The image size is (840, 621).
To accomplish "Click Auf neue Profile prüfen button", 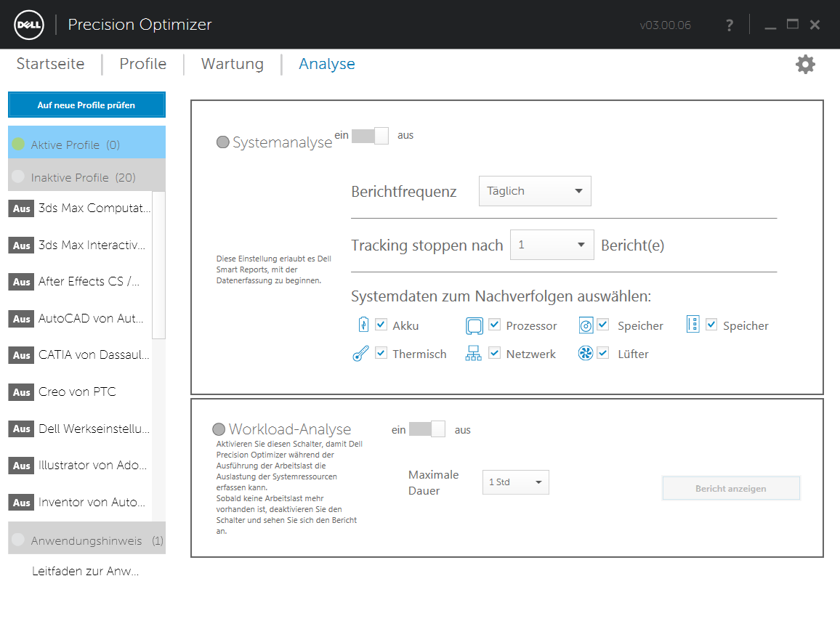I will click(x=86, y=105).
